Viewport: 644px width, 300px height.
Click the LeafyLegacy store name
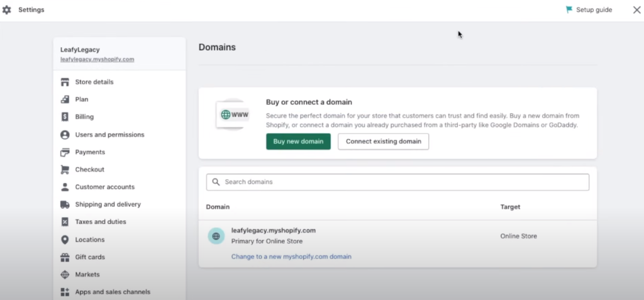pos(80,50)
